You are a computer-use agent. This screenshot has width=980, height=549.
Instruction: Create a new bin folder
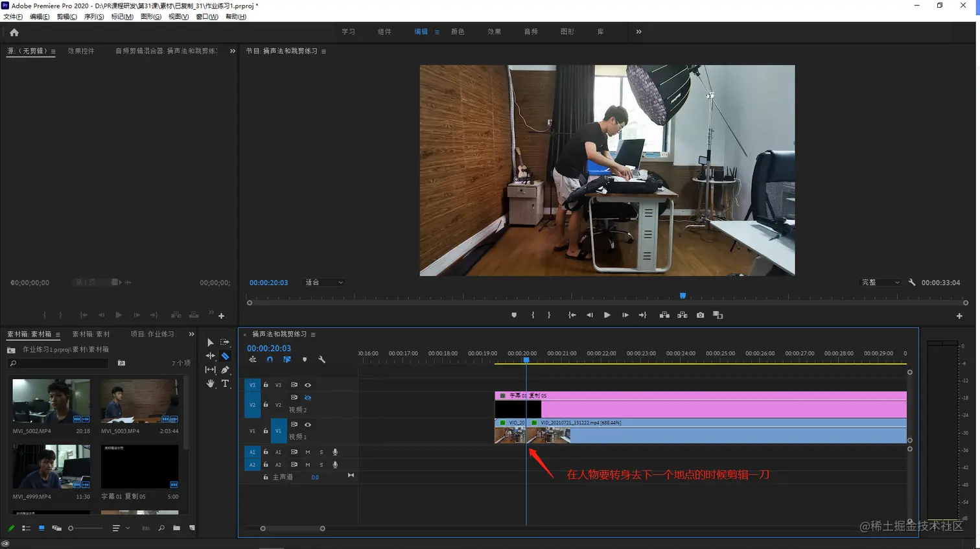pyautogui.click(x=176, y=528)
